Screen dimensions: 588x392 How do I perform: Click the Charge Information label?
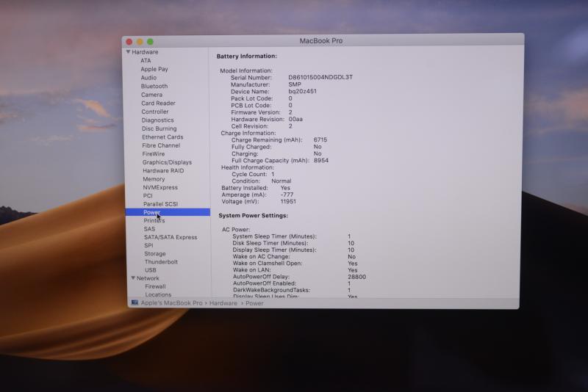[x=248, y=133]
